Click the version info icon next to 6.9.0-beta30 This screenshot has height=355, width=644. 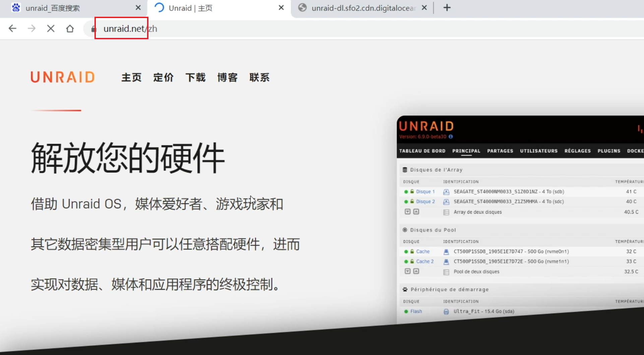point(451,137)
